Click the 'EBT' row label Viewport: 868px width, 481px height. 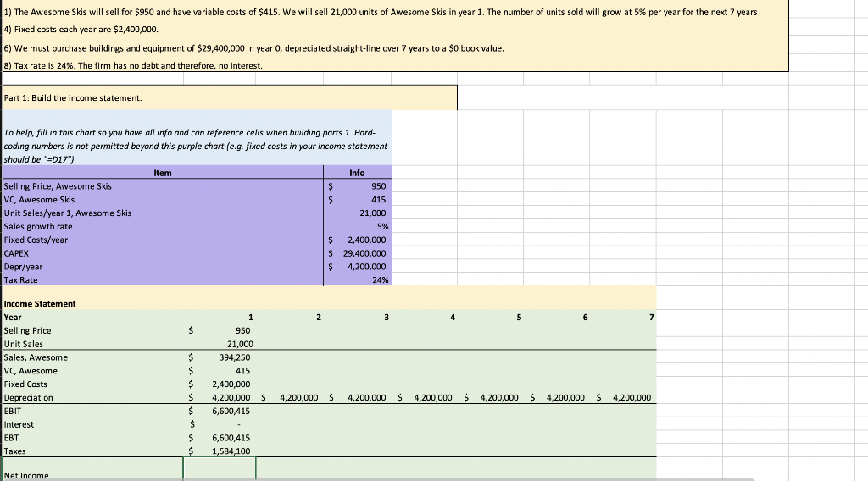pyautogui.click(x=11, y=437)
